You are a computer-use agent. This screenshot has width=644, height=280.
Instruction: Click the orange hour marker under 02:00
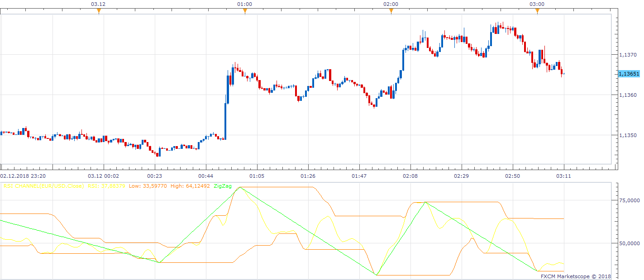click(x=391, y=11)
